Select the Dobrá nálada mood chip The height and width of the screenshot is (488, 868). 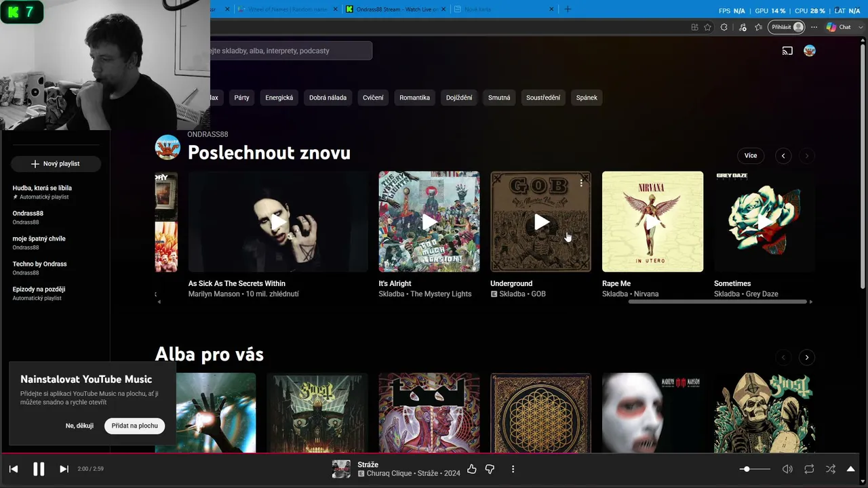point(328,98)
